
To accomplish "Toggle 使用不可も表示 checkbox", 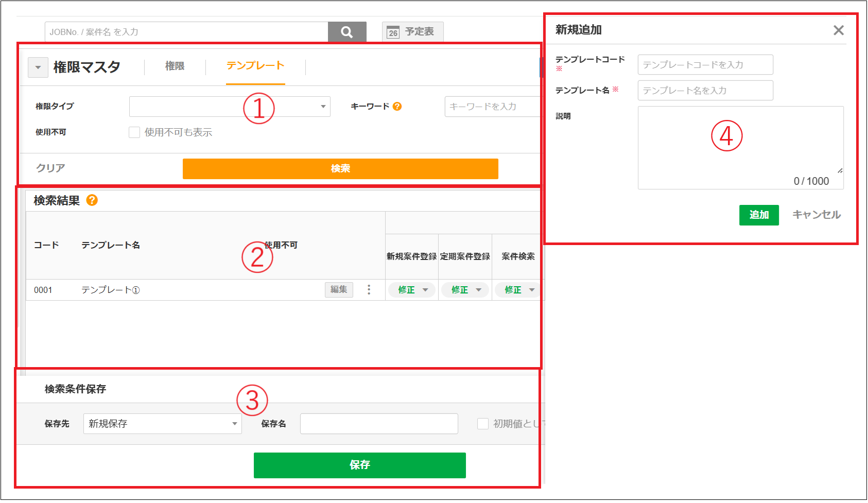I will (134, 132).
